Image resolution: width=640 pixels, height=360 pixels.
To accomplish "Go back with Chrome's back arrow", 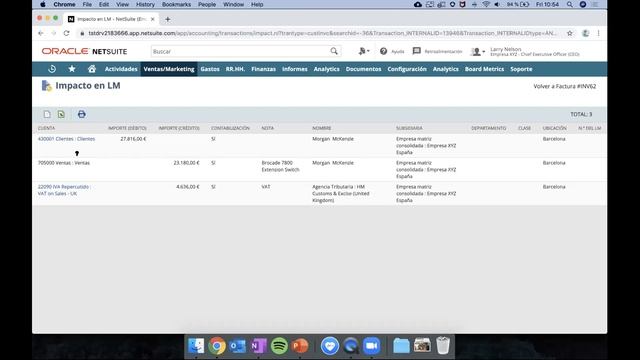I will coord(40,33).
